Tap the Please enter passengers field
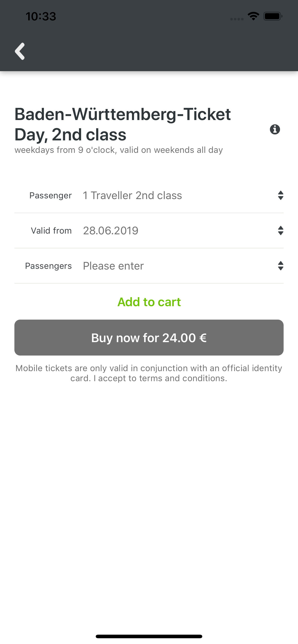Screen dimensions: 298x644 tap(113, 266)
